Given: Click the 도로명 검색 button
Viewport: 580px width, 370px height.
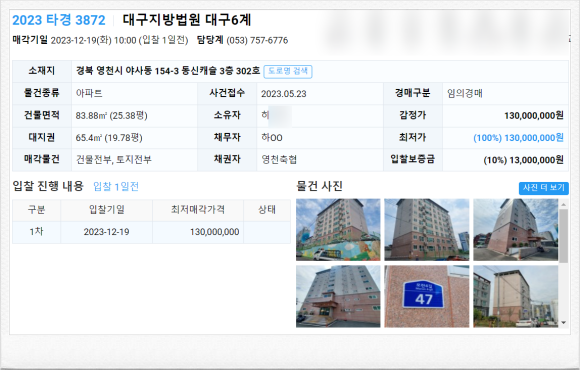Looking at the screenshot, I should [288, 71].
